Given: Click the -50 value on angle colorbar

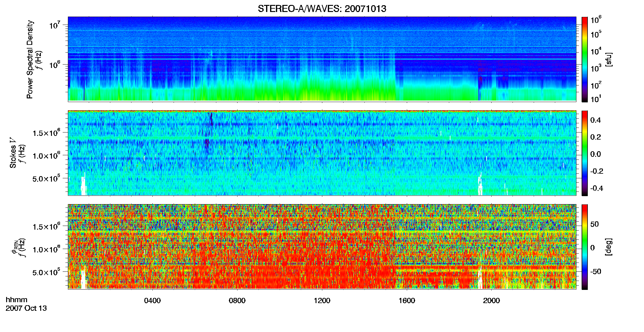Looking at the screenshot, I should pyautogui.click(x=595, y=272).
